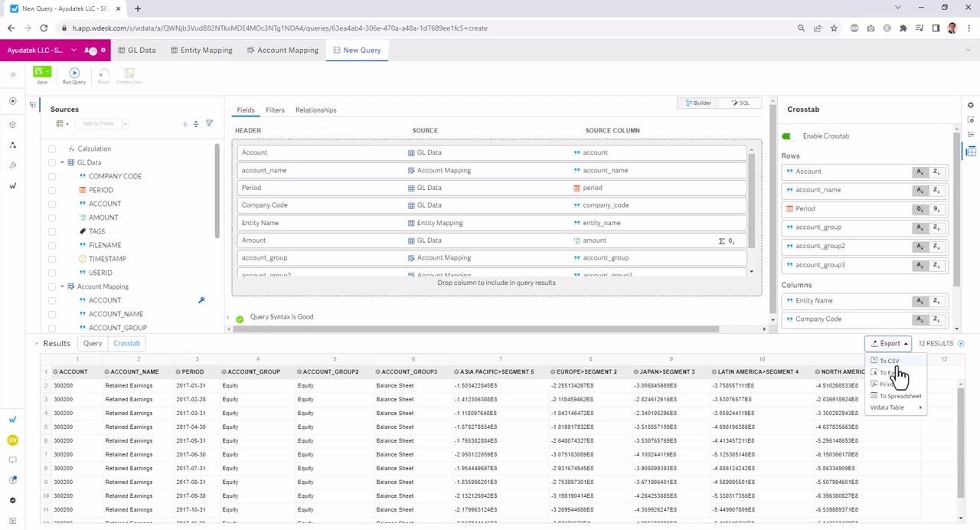
Task: Open the Filters tab
Action: [275, 110]
